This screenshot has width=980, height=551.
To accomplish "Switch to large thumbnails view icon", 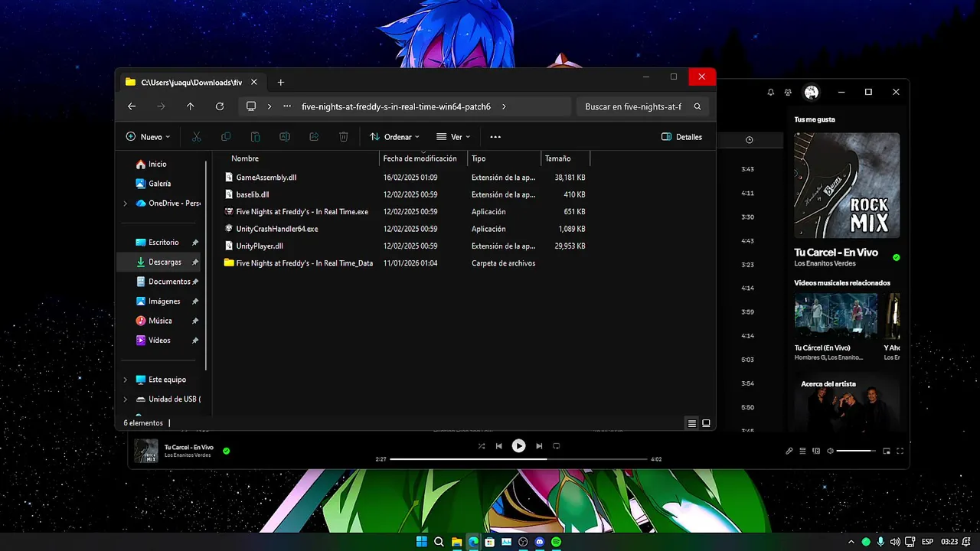I will [x=706, y=423].
